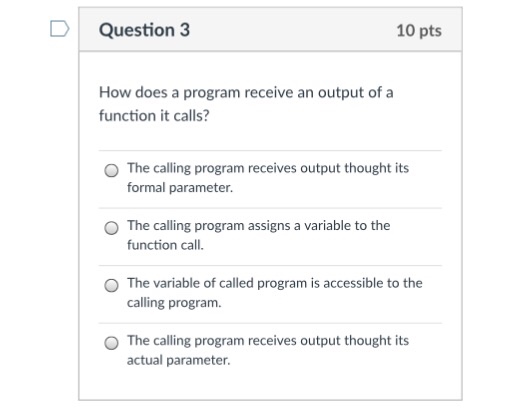Pick the radio for variable of called program
This screenshot has height=412, width=527.
[x=111, y=285]
